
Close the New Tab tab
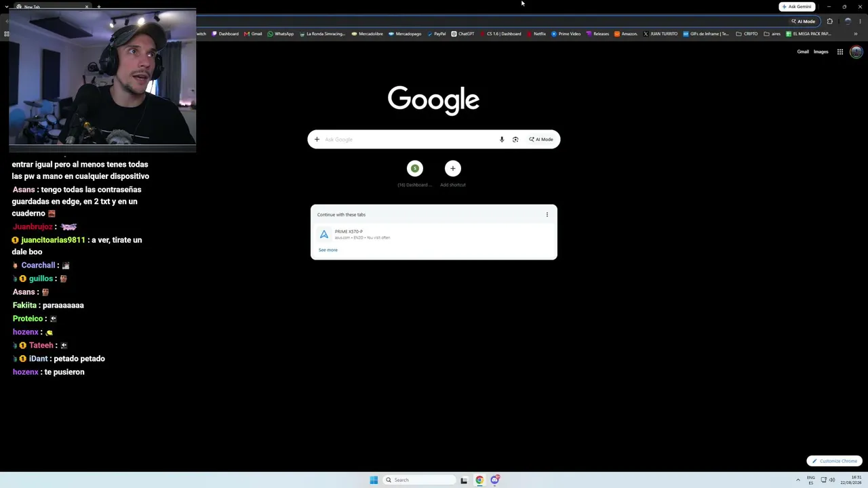(x=87, y=7)
